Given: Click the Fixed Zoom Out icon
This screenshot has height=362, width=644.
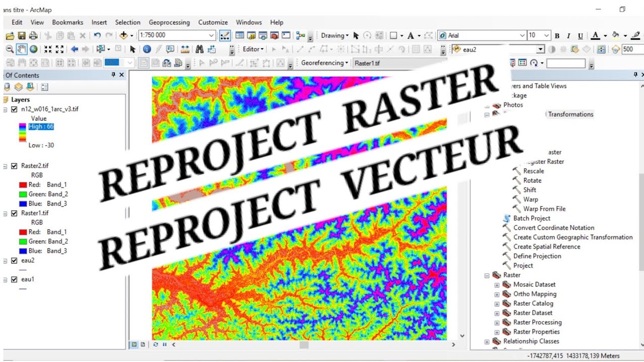Looking at the screenshot, I should [59, 49].
